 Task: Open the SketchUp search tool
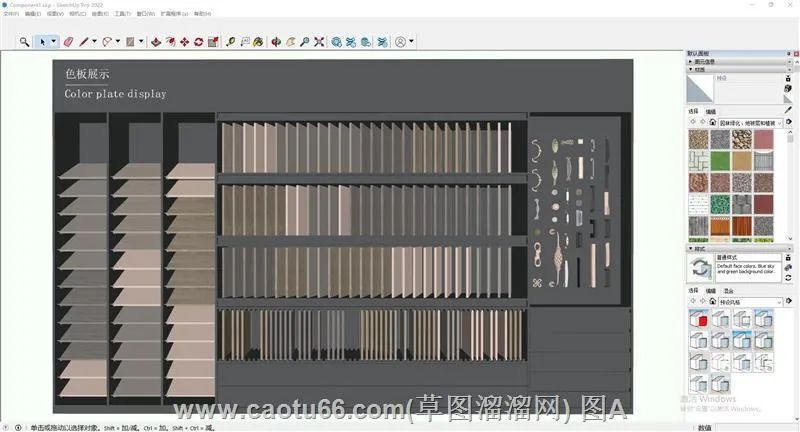(x=24, y=42)
